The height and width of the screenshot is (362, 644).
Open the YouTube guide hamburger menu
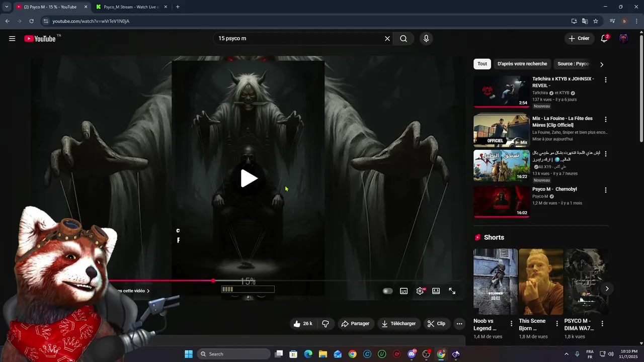12,39
